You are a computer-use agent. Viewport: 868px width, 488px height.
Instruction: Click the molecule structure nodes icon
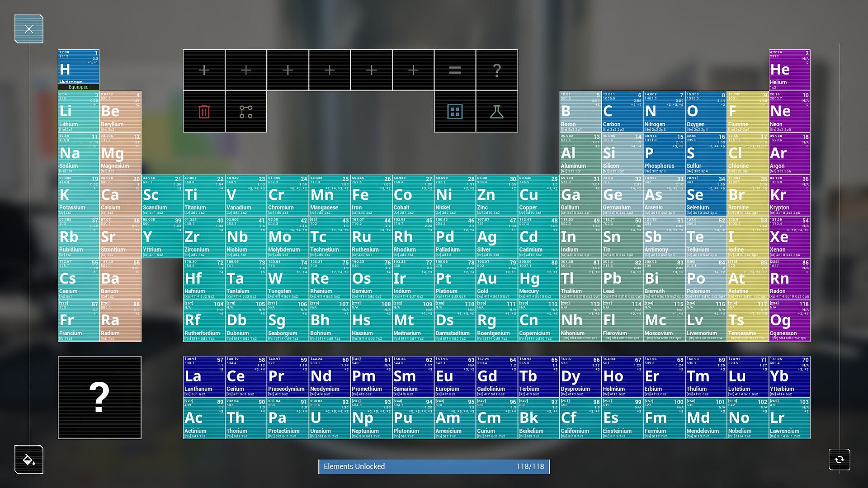pyautogui.click(x=245, y=112)
